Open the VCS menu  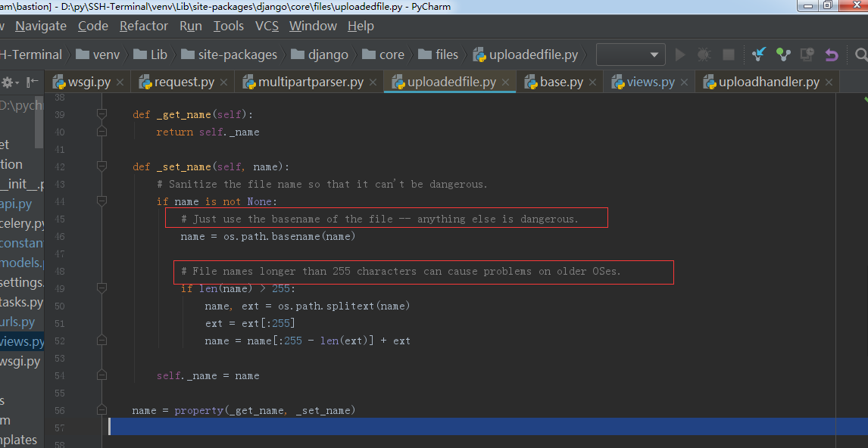[x=267, y=26]
